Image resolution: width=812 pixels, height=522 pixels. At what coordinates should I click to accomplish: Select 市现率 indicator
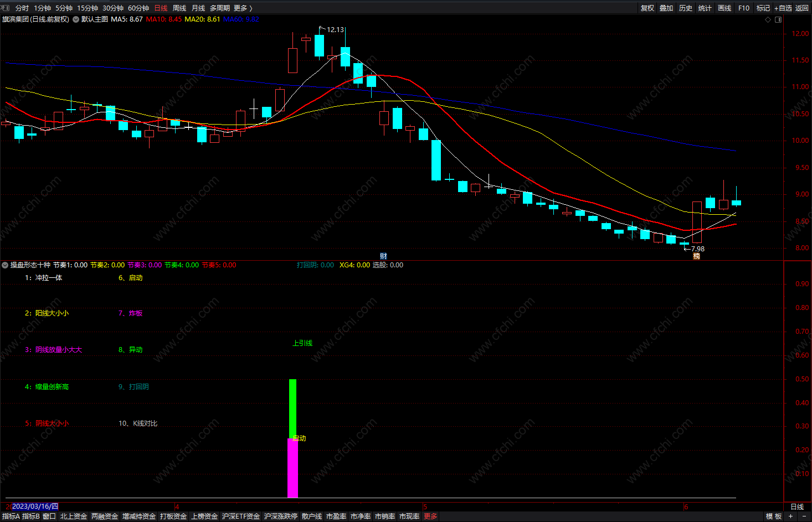pyautogui.click(x=409, y=516)
